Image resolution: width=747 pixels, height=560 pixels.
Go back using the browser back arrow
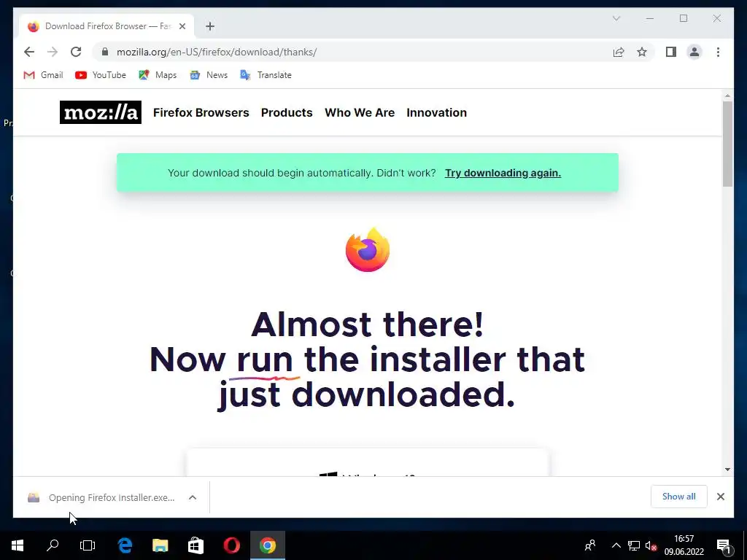tap(29, 52)
